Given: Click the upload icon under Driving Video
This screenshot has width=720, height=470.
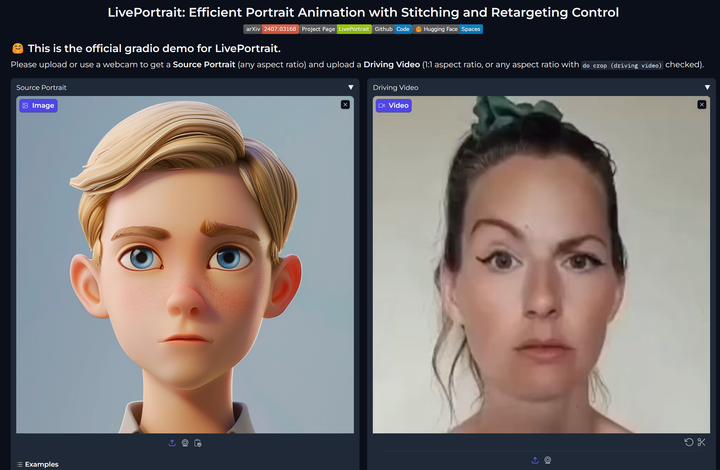Looking at the screenshot, I should [x=535, y=460].
